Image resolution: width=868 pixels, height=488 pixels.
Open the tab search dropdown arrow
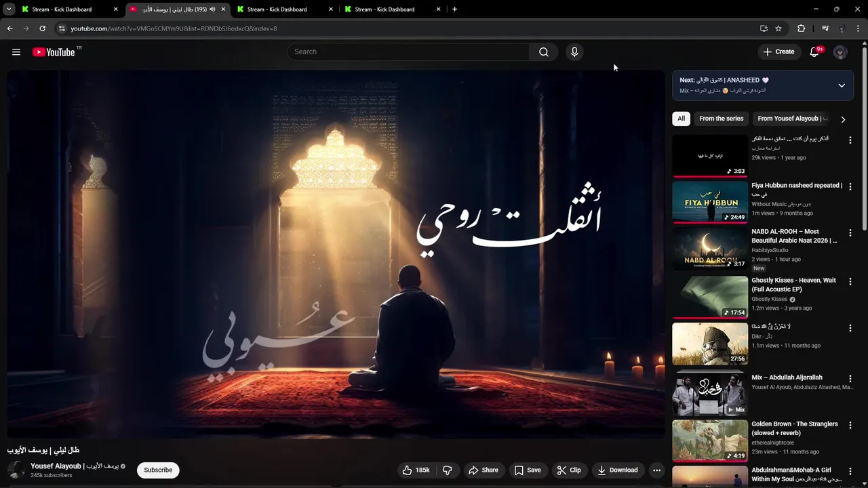click(9, 9)
